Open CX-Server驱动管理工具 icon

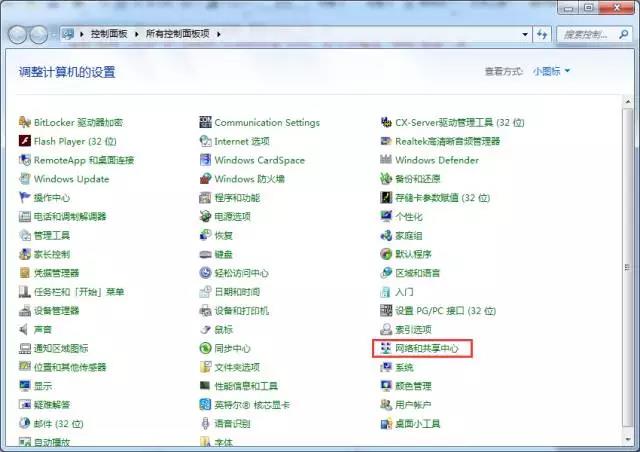[386, 122]
